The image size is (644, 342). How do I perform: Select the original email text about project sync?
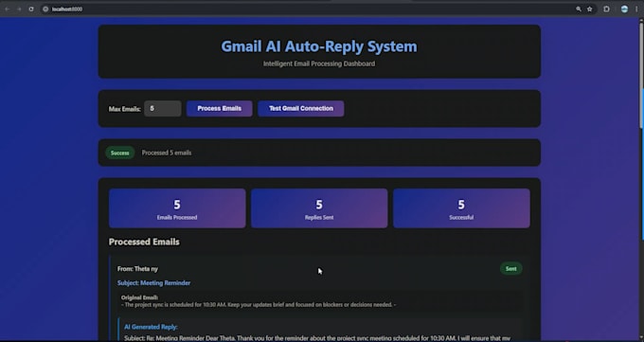(259, 305)
